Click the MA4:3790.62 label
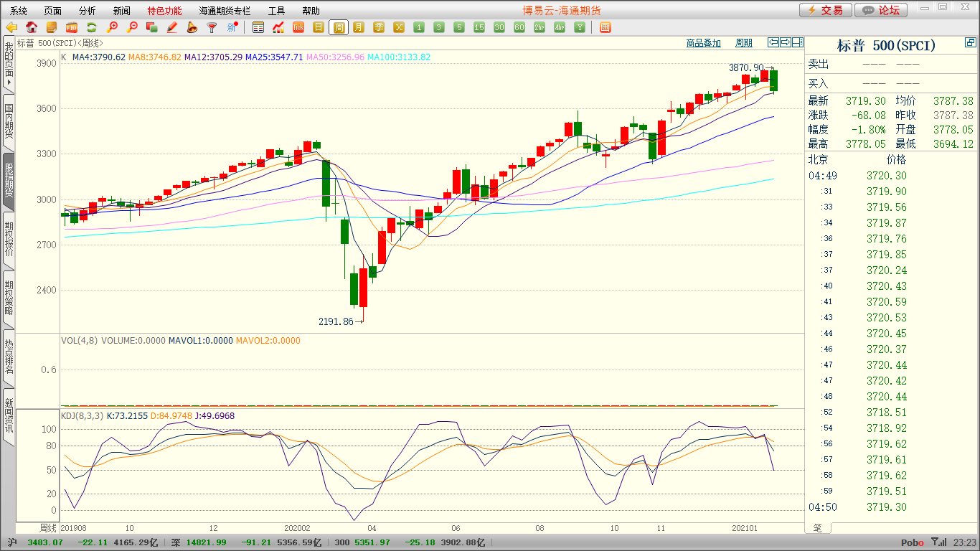980x551 pixels. coord(99,57)
